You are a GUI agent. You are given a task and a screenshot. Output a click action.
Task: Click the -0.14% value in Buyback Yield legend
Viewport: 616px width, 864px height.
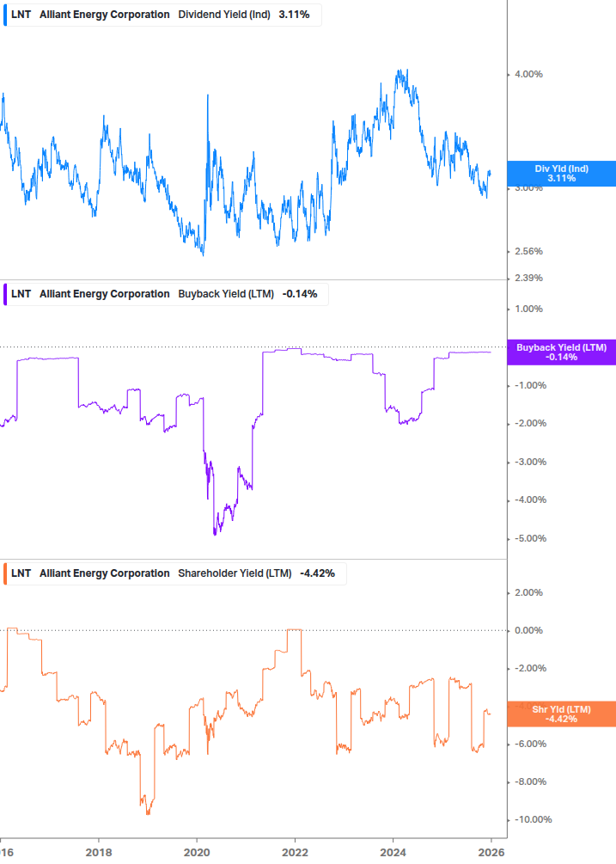[x=300, y=294]
